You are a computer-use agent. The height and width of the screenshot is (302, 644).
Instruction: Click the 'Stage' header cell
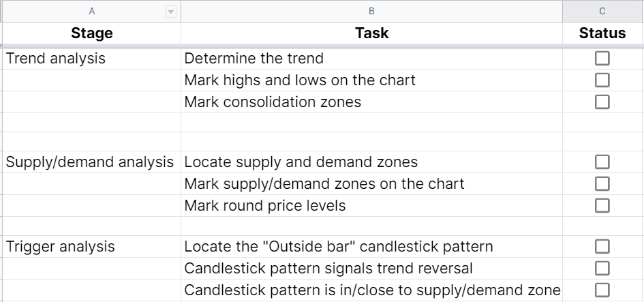91,33
